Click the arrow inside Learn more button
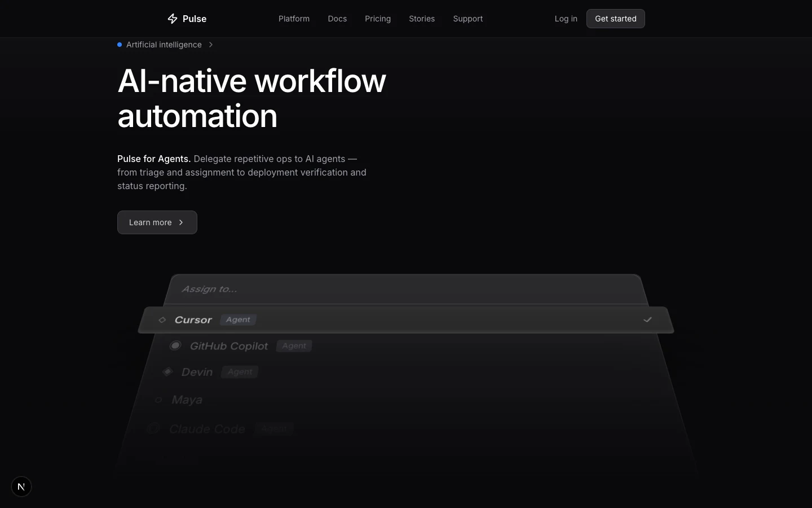 [181, 222]
